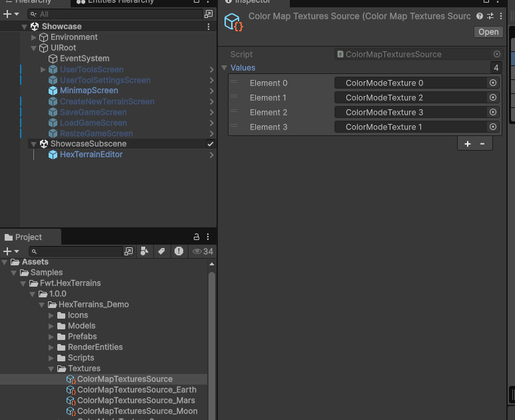The width and height of the screenshot is (515, 420).
Task: Open UserToolsScreen prefab via arrow
Action: click(211, 70)
